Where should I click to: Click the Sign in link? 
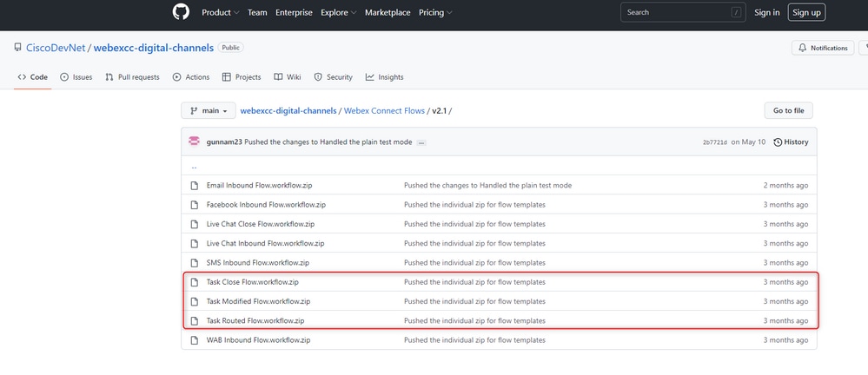766,13
